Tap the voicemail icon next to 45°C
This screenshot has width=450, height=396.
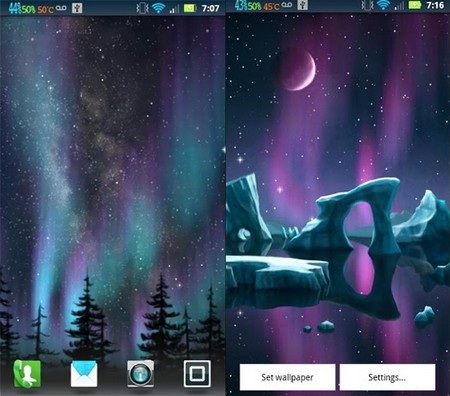click(286, 5)
